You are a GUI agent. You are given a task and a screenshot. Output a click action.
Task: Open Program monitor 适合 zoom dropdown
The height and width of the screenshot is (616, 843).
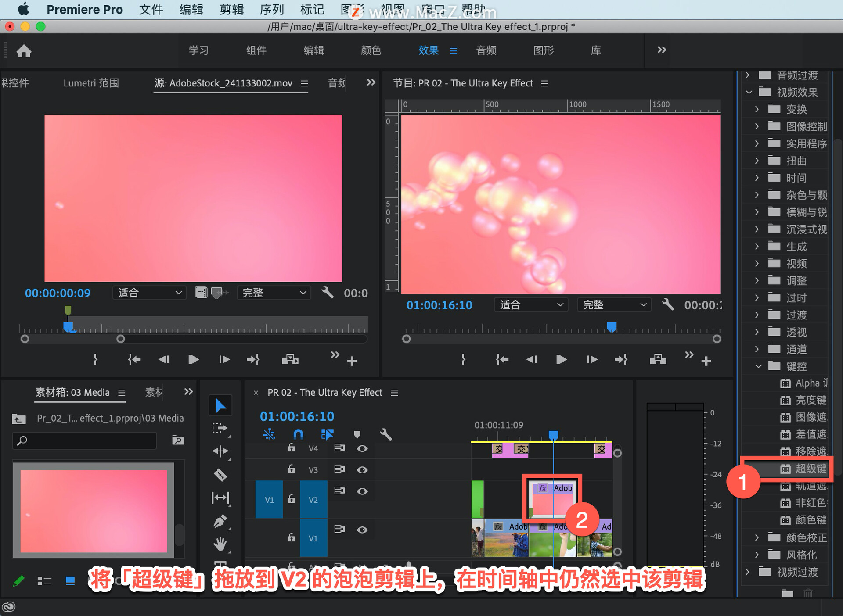pos(531,304)
